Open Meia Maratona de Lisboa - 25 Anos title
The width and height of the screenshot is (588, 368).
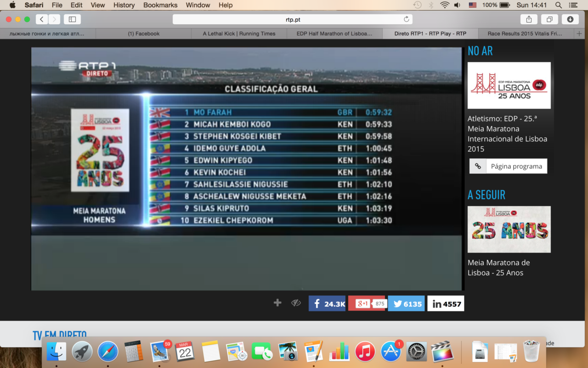pos(498,268)
